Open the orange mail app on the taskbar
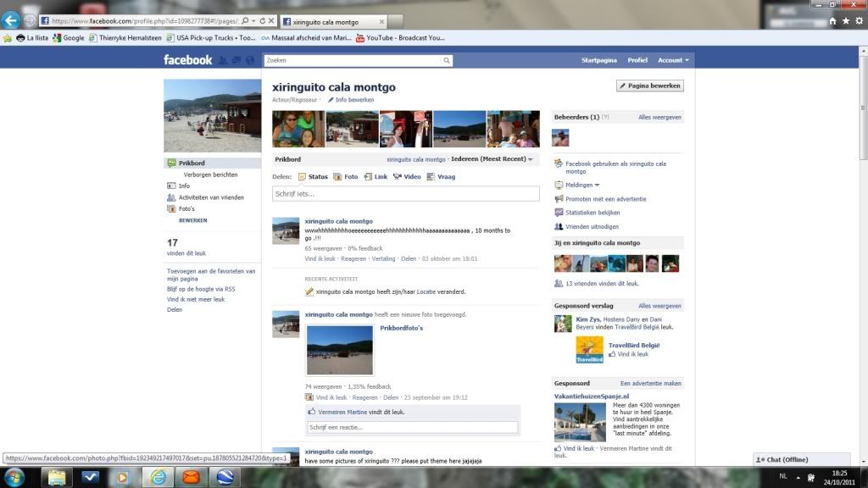The image size is (868, 488). [x=191, y=477]
